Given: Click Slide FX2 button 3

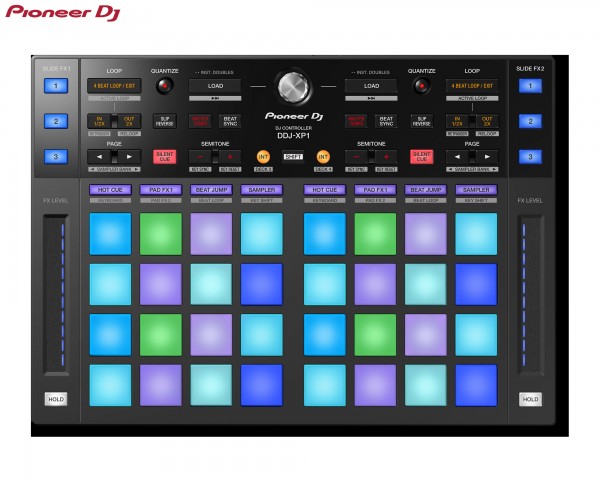Looking at the screenshot, I should (x=530, y=157).
